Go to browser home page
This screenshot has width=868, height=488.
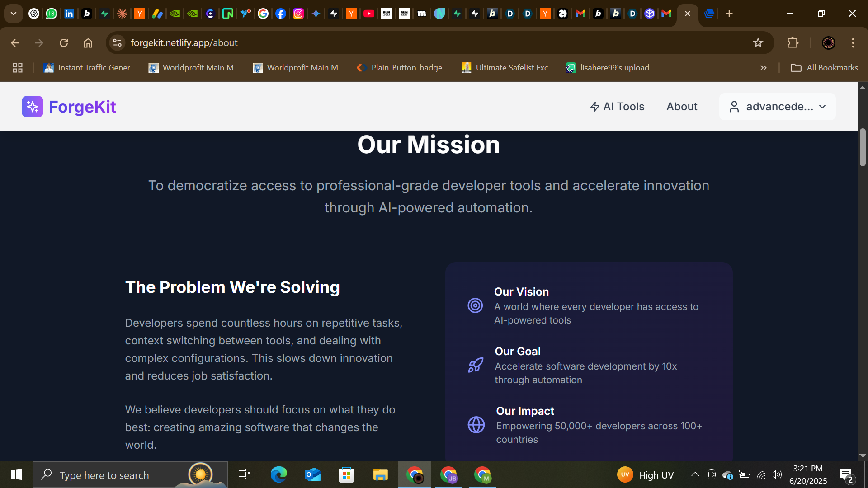(x=88, y=43)
